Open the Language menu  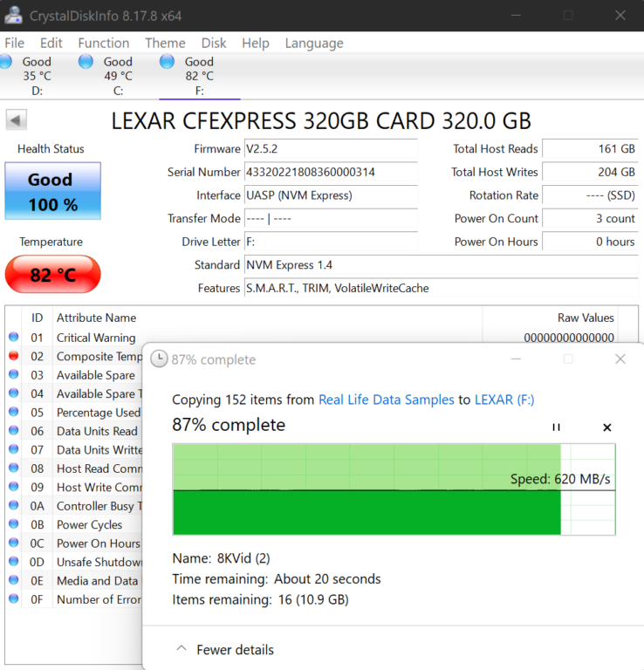pyautogui.click(x=314, y=43)
